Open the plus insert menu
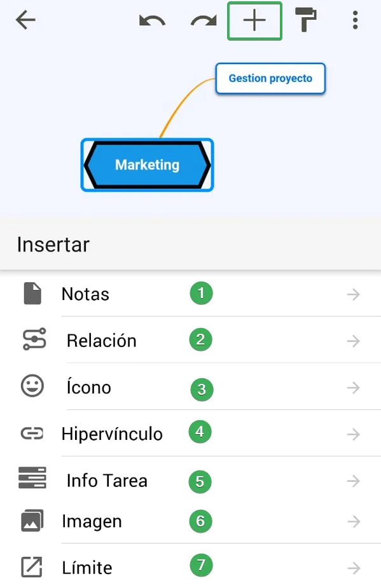The height and width of the screenshot is (588, 381). 254,20
